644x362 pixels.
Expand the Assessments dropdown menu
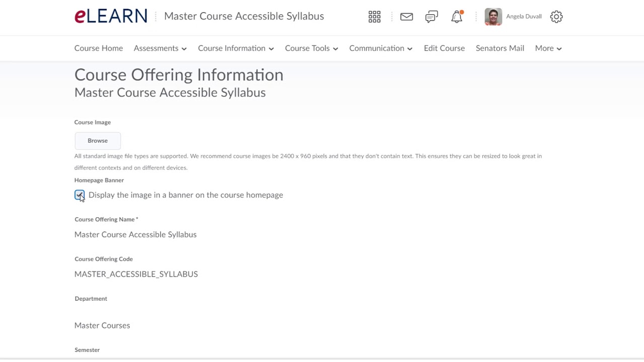(160, 48)
